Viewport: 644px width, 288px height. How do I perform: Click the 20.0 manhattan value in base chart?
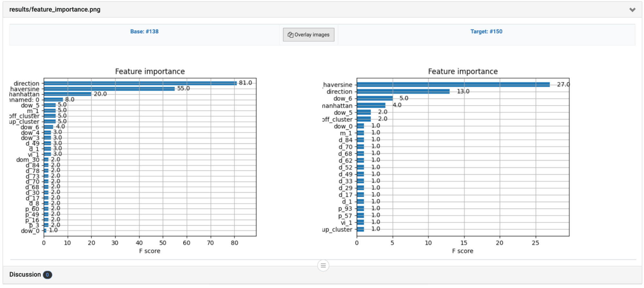point(100,94)
